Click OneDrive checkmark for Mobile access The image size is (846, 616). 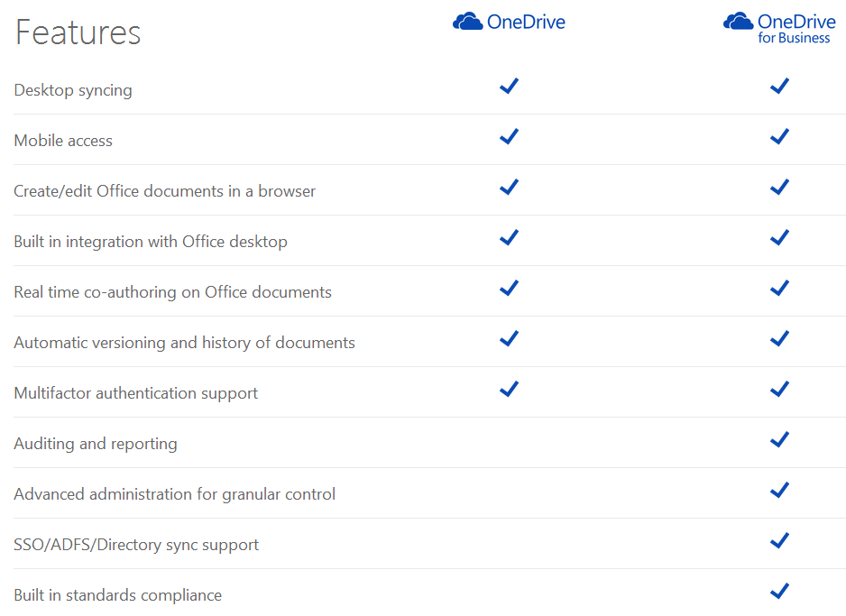tap(509, 136)
